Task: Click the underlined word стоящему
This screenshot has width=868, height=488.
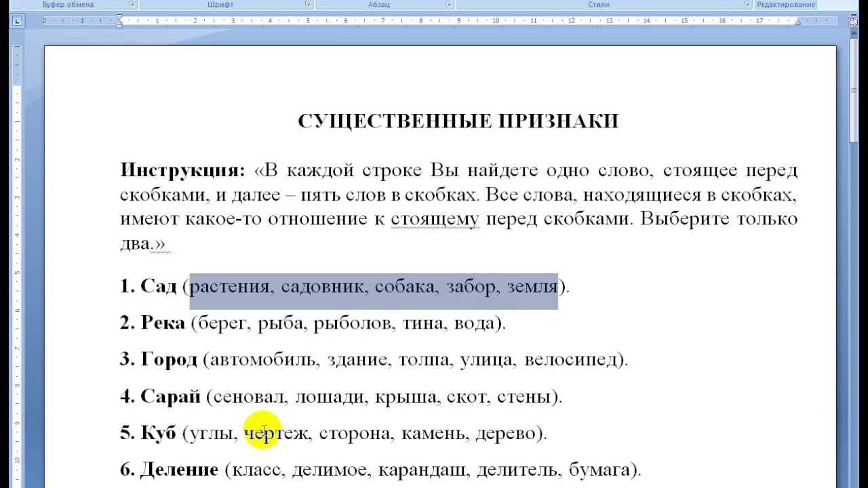Action: pos(435,219)
